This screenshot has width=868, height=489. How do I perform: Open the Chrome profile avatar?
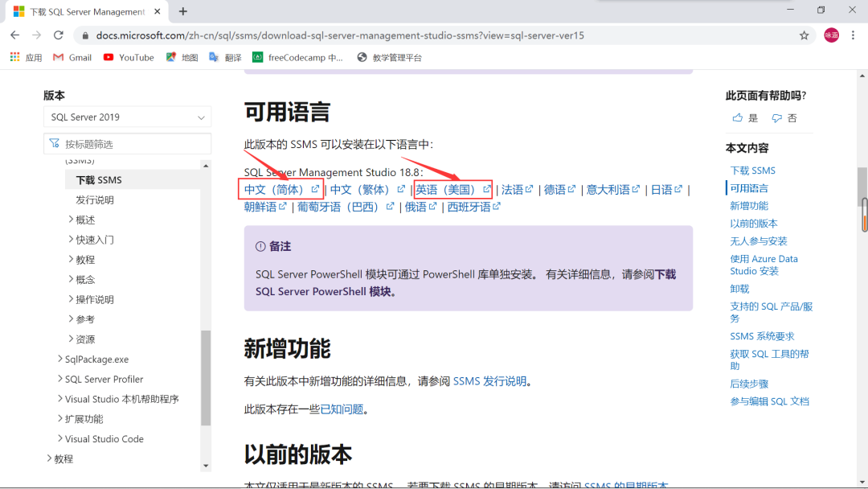(832, 35)
